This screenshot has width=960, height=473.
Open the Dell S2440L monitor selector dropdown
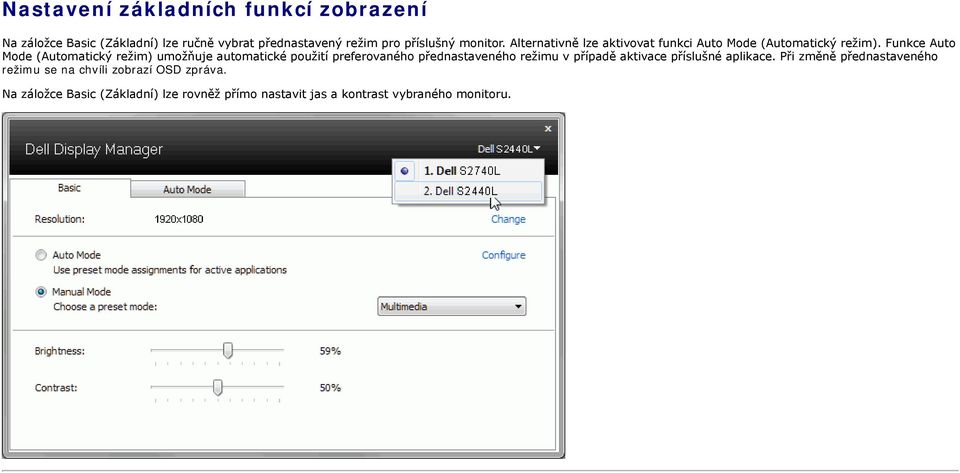(x=509, y=149)
